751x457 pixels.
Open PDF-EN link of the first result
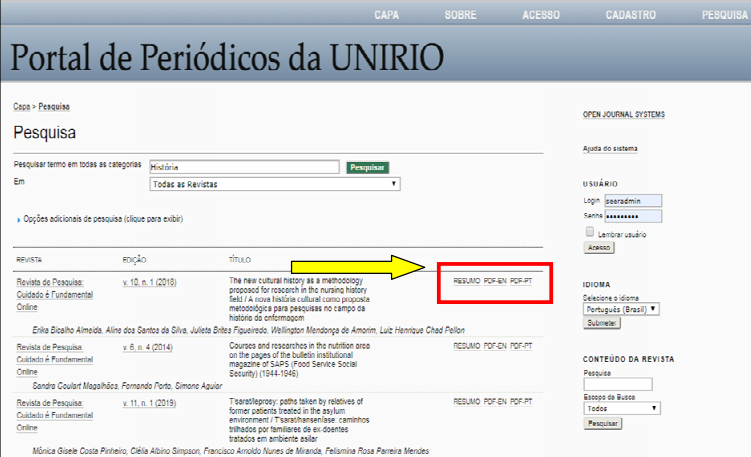[x=495, y=281]
